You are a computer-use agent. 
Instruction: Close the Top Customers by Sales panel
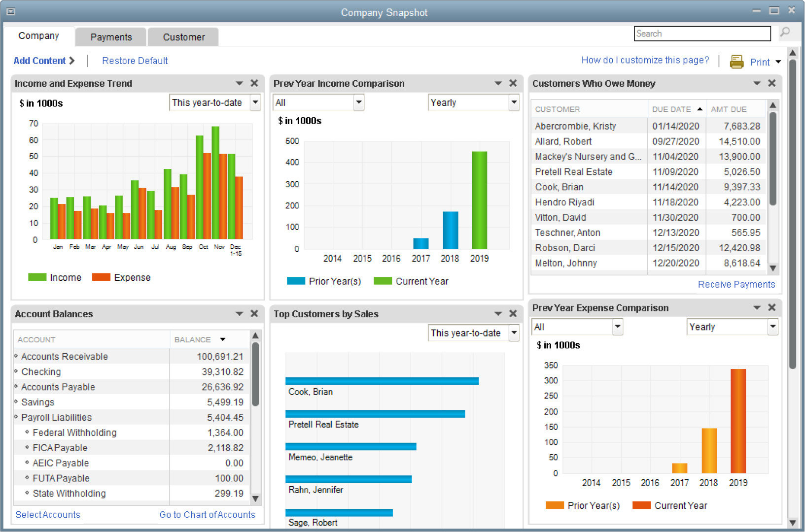(513, 313)
